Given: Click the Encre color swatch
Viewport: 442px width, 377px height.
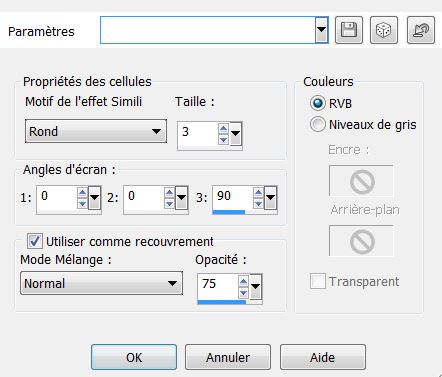Looking at the screenshot, I should pyautogui.click(x=361, y=181).
